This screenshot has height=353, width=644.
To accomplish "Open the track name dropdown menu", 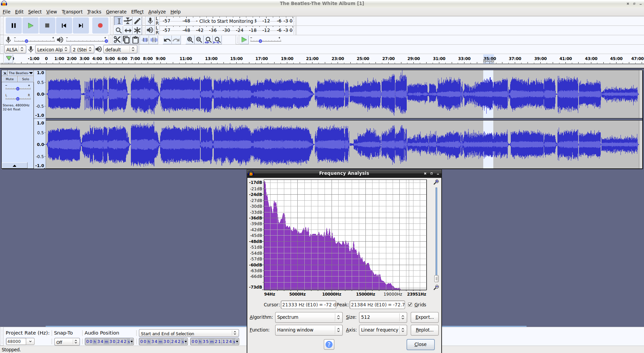I will tap(21, 73).
